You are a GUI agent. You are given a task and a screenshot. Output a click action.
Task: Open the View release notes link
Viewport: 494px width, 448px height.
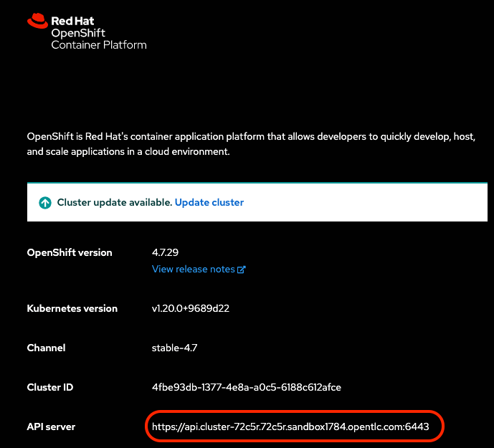click(193, 270)
